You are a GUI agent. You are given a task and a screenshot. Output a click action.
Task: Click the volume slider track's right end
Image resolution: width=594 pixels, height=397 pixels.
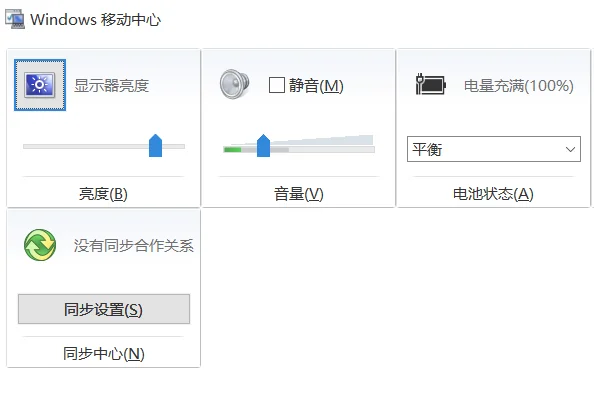pyautogui.click(x=372, y=150)
